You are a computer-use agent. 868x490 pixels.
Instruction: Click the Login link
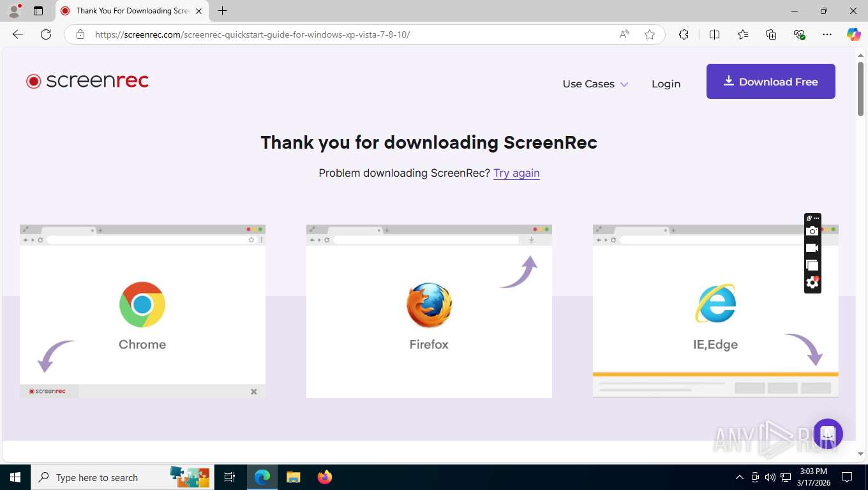666,84
